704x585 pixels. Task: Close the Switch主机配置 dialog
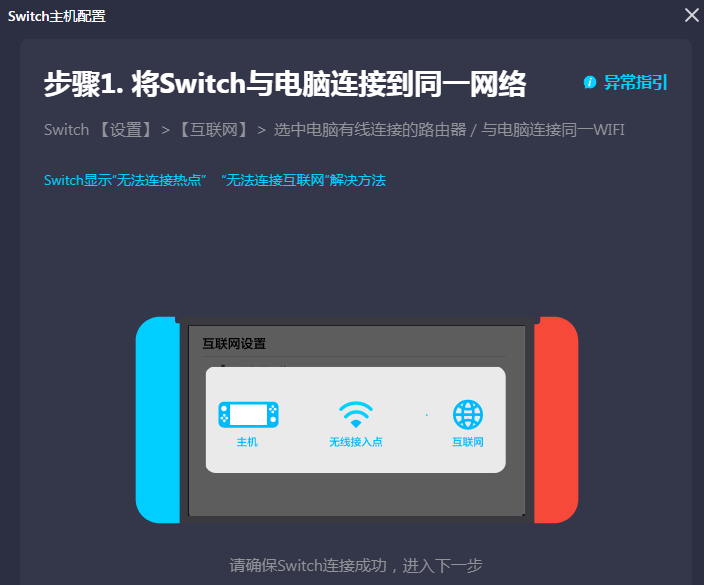[x=692, y=15]
